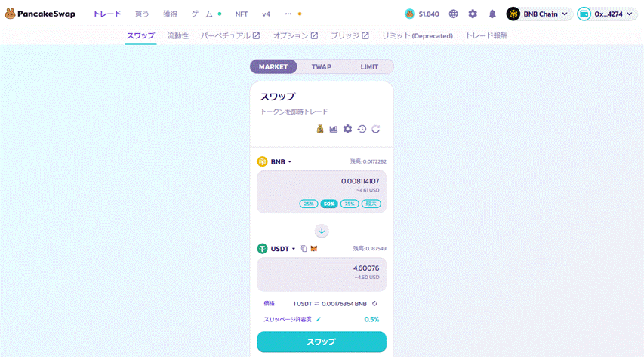The height and width of the screenshot is (362, 644).
Task: Click the teal スワップ confirm button
Action: pos(322,342)
